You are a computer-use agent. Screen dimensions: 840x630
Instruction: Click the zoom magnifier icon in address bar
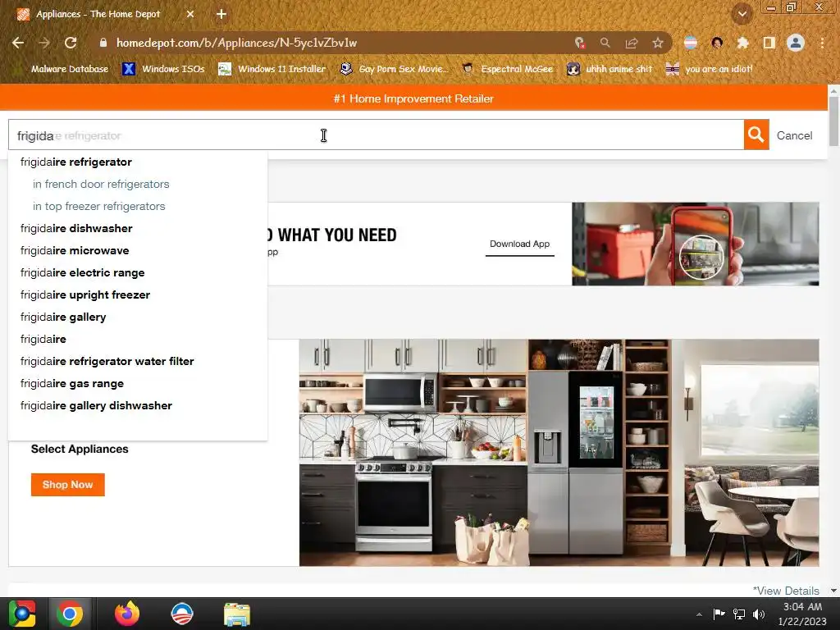(x=605, y=43)
